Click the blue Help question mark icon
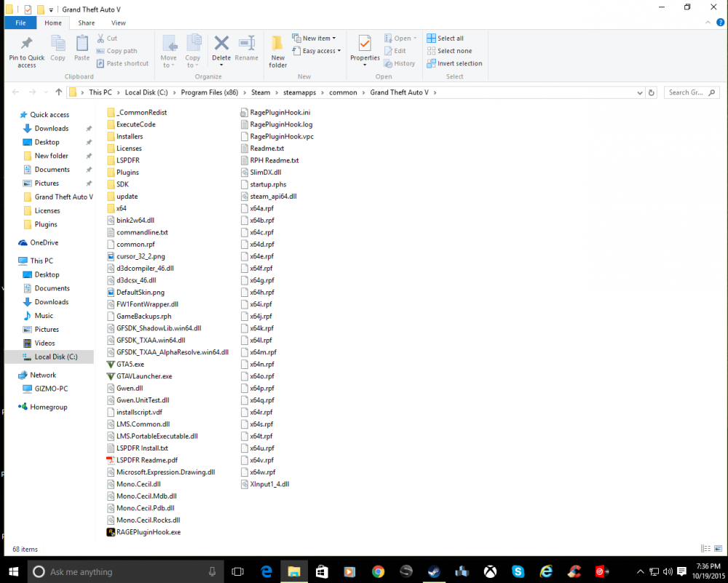This screenshot has height=583, width=728. point(720,23)
